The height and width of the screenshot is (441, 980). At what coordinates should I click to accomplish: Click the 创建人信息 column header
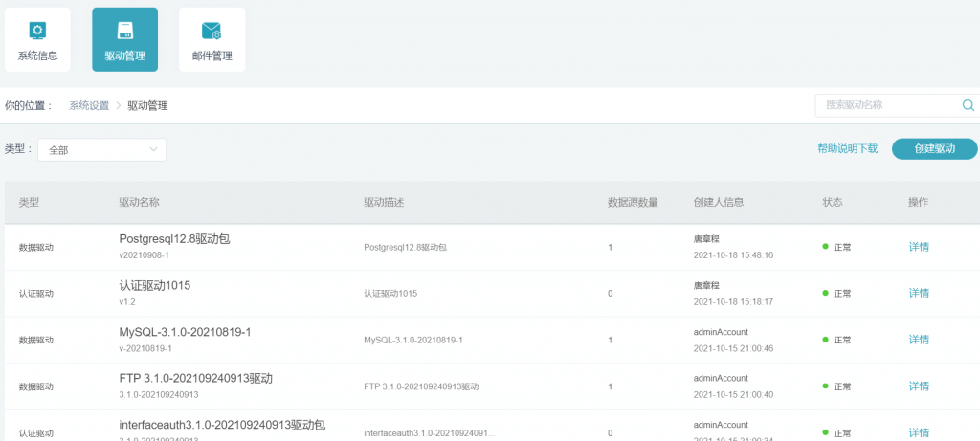[718, 203]
